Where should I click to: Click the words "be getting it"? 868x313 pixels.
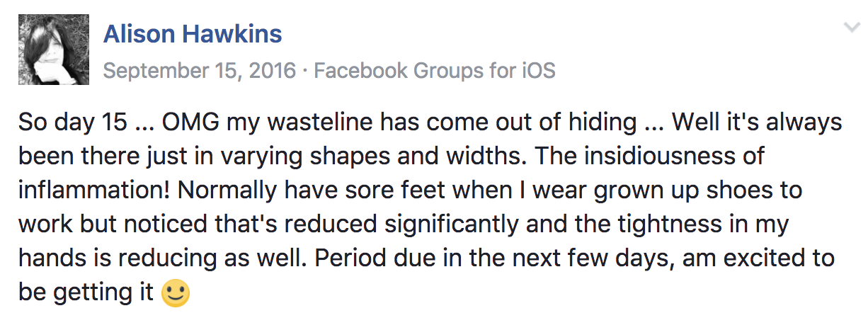86,292
